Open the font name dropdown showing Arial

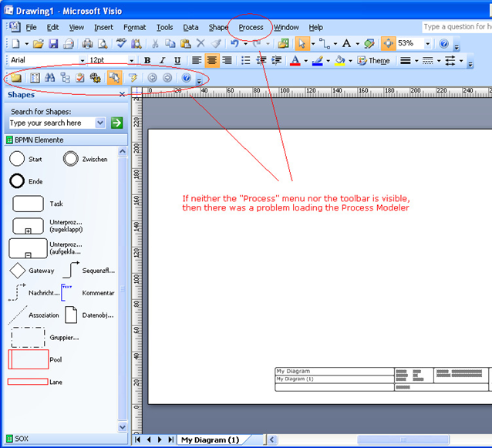(x=82, y=60)
